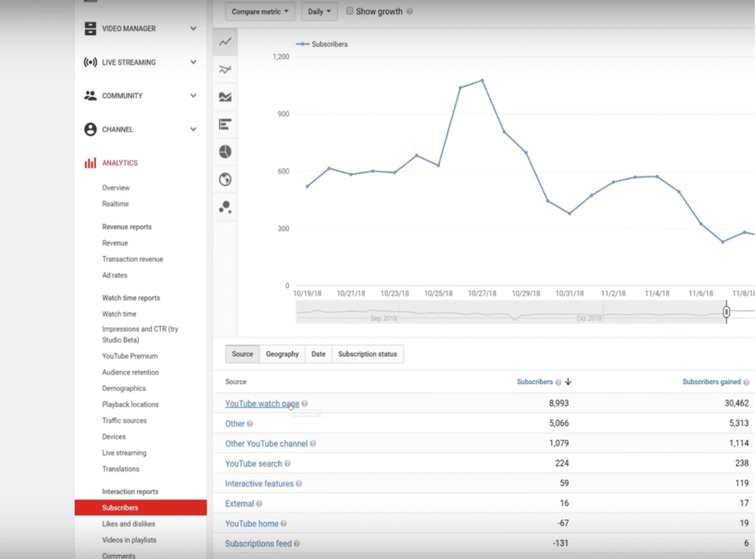
Task: Select the multi-line chart view icon
Action: (226, 70)
